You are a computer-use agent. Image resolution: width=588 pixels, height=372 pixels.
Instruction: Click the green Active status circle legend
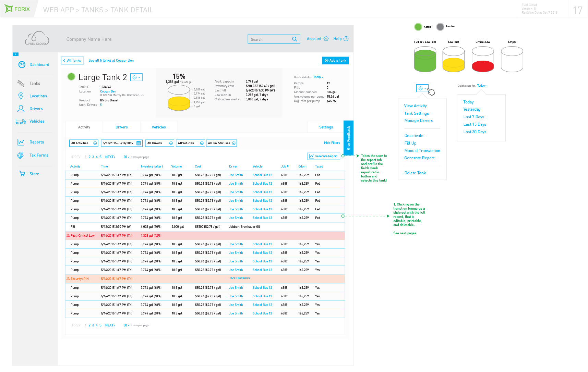coord(418,27)
